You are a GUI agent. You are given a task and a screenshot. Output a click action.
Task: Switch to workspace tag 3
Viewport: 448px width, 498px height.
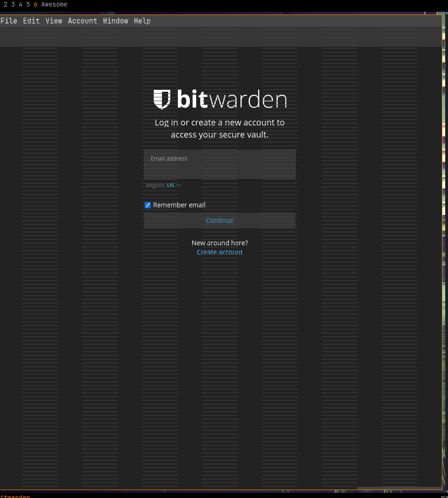[13, 5]
